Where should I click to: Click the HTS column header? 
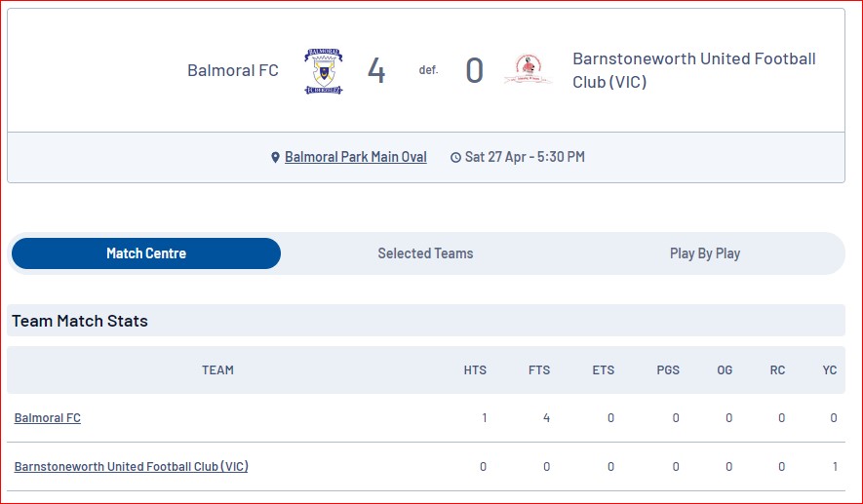point(475,370)
